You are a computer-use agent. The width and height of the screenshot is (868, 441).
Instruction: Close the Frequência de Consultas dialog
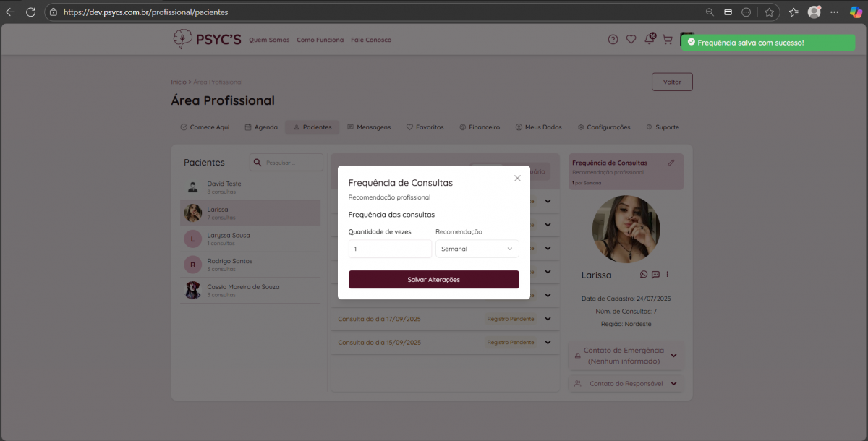[x=517, y=179]
